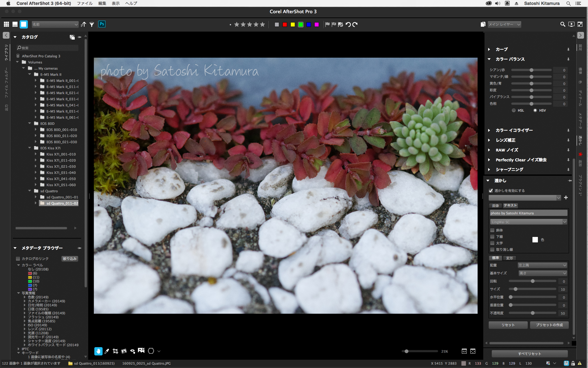Open the ファイル menu

(x=85, y=3)
